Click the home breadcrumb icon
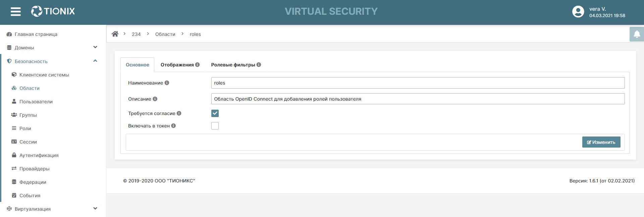The height and width of the screenshot is (217, 644). (x=115, y=34)
